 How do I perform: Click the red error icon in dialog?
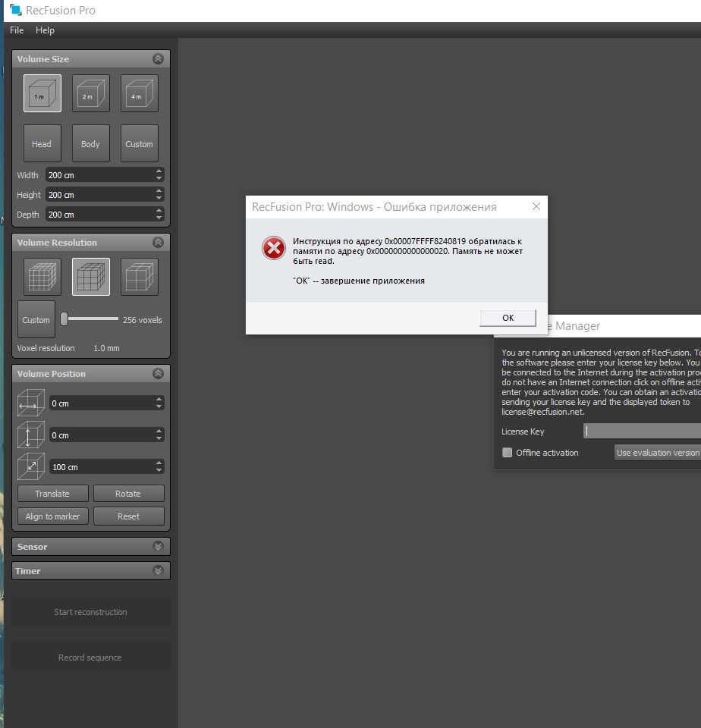click(274, 248)
